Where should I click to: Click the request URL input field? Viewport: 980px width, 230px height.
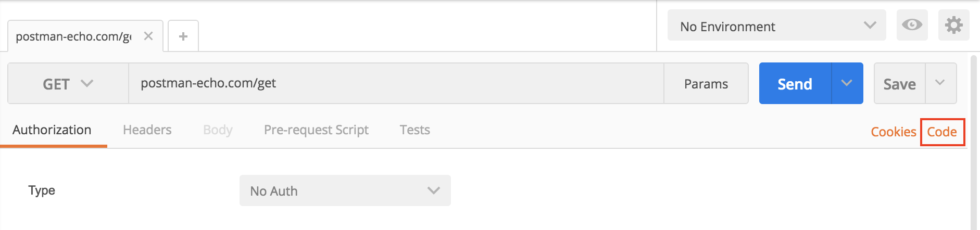[396, 83]
